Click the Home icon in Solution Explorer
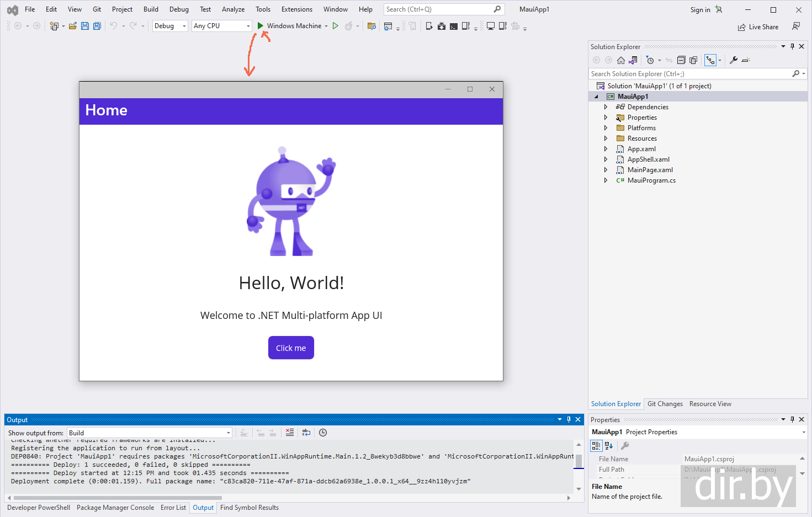The height and width of the screenshot is (517, 812). click(x=621, y=60)
